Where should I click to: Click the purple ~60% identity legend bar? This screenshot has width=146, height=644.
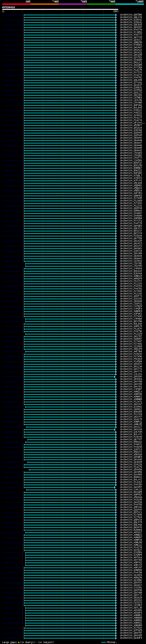click(73, 4)
